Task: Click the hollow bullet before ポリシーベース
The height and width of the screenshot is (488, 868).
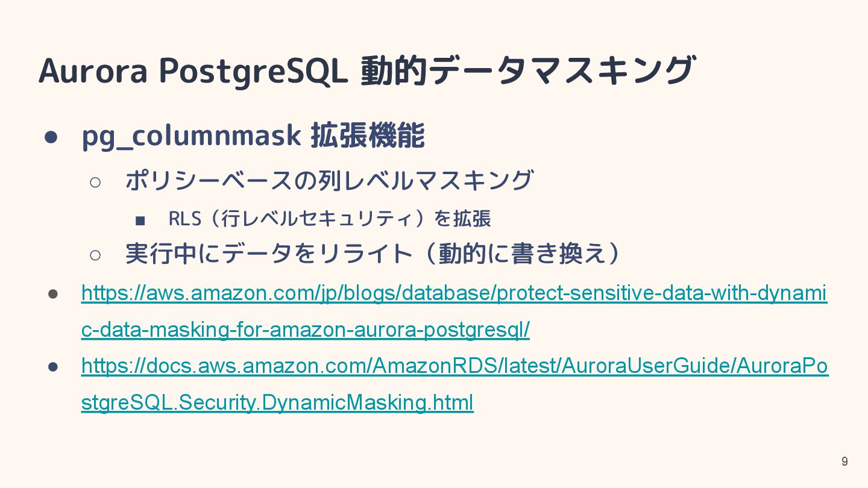Action: [x=95, y=181]
